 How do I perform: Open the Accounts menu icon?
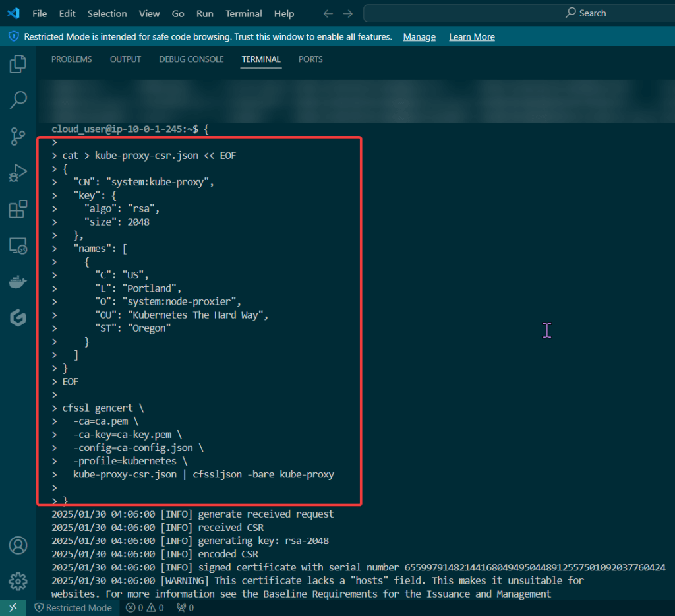(18, 545)
